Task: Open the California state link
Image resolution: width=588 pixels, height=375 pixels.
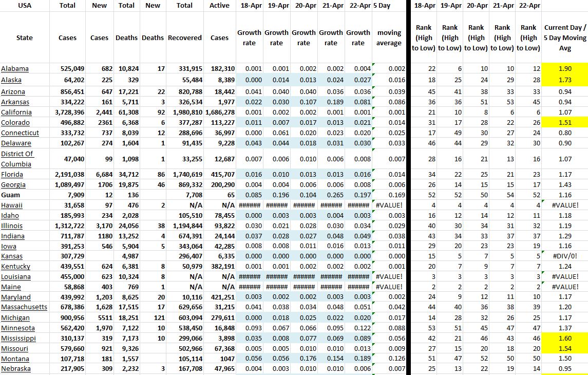Action: point(16,113)
